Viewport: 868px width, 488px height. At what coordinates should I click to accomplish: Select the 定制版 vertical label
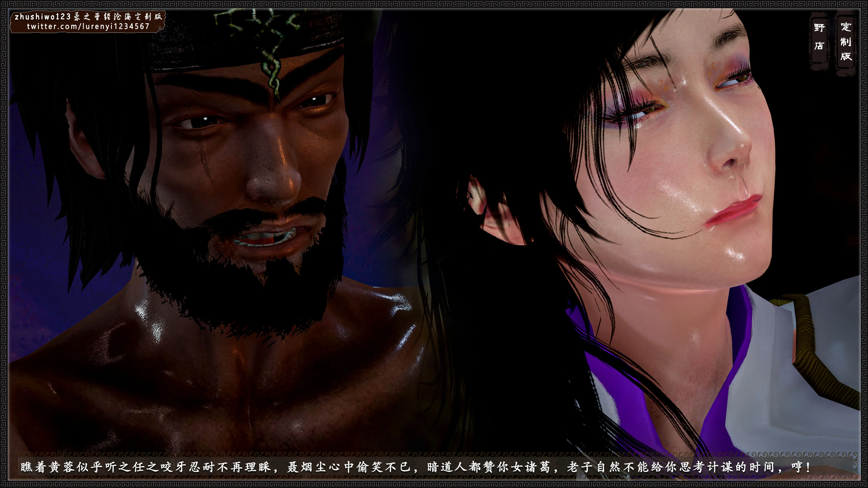tap(846, 41)
